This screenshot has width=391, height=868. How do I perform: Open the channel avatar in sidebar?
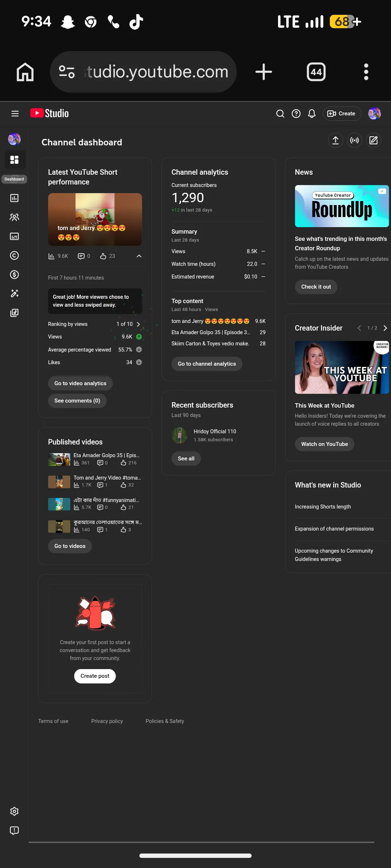point(14,139)
